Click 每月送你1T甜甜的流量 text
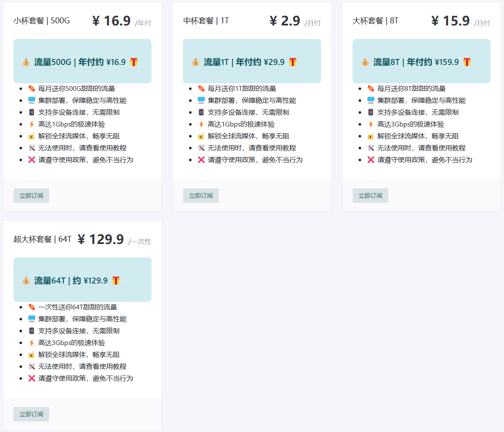 242,89
